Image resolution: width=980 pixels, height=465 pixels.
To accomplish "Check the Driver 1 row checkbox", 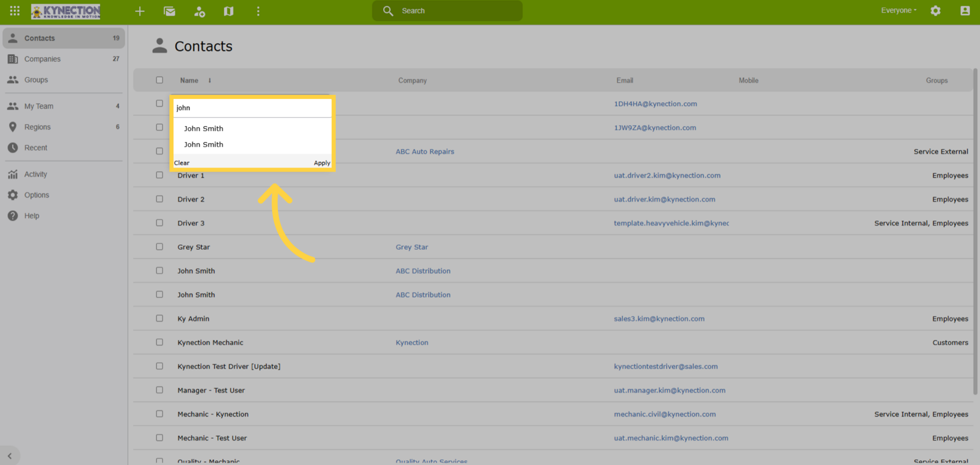I will [159, 175].
